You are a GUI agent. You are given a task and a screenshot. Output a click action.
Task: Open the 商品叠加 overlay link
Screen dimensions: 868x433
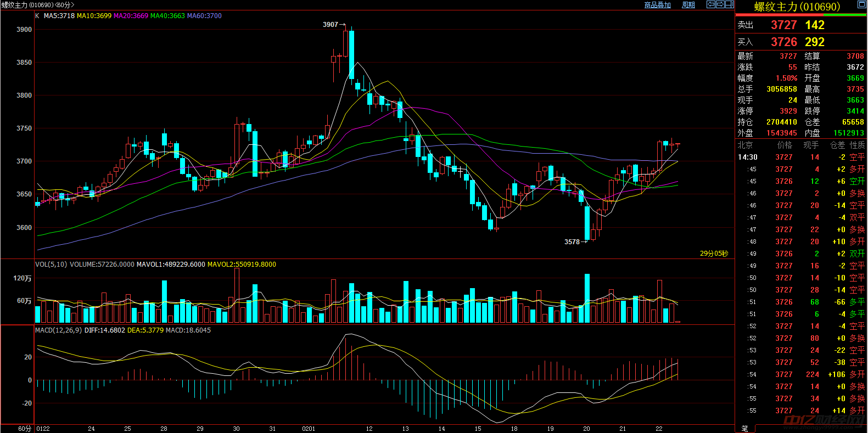(x=657, y=5)
